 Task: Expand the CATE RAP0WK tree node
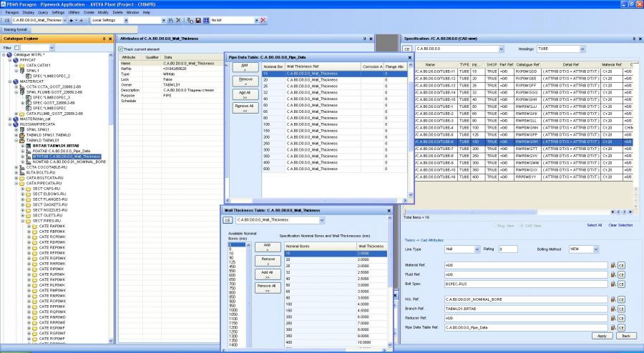[x=29, y=227]
